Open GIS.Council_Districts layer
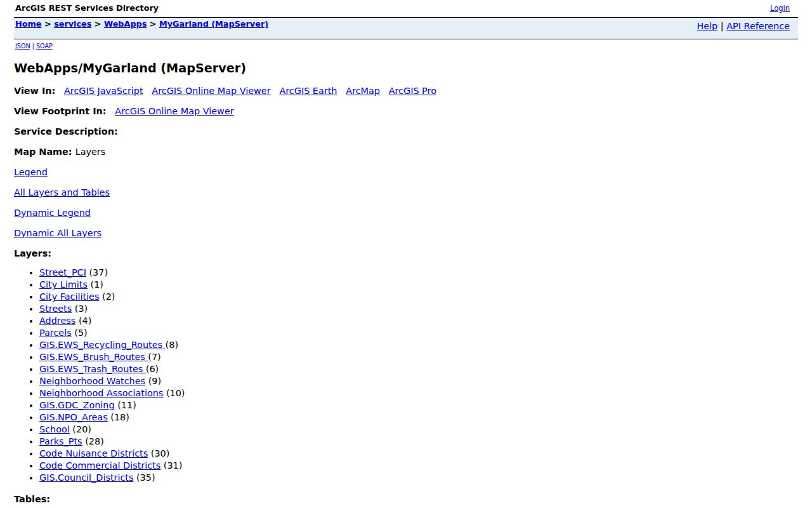This screenshot has height=508, width=812. (x=86, y=478)
